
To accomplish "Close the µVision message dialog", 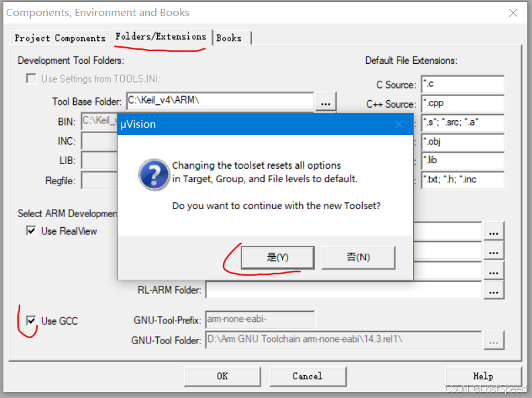I will (399, 124).
